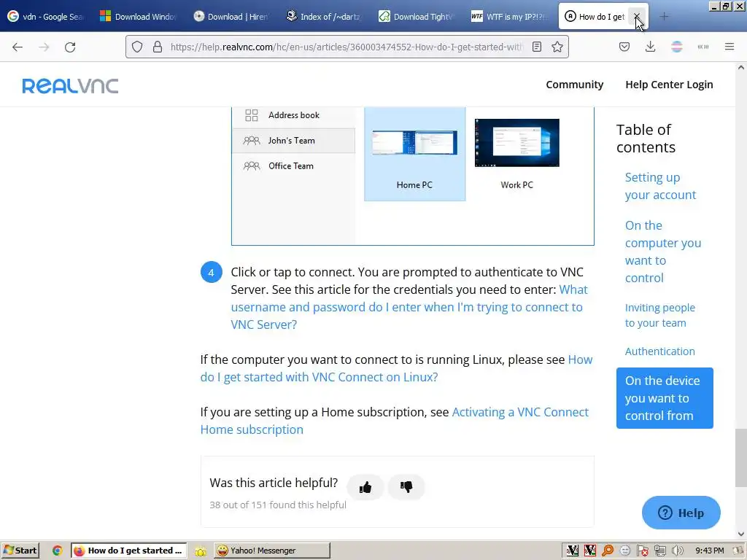
Task: Open the Pocket save icon
Action: coord(624,47)
